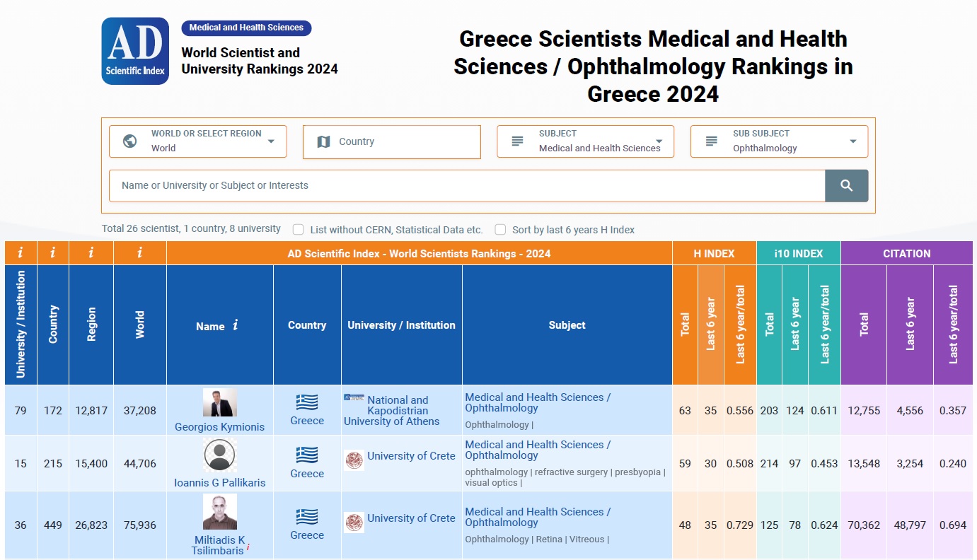Click the H INDEX column group header

[x=714, y=253]
